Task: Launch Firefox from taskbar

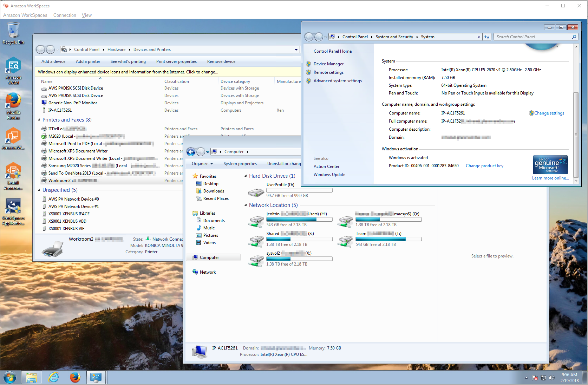Action: pyautogui.click(x=75, y=378)
